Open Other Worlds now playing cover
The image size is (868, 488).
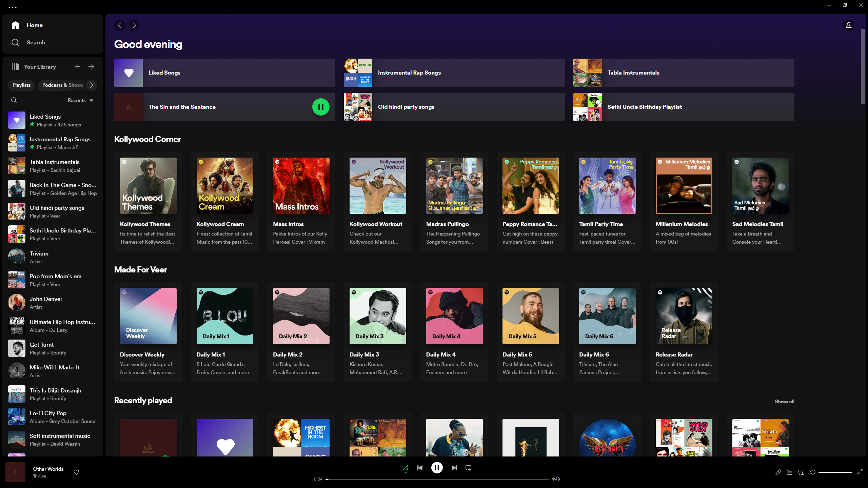(15, 472)
